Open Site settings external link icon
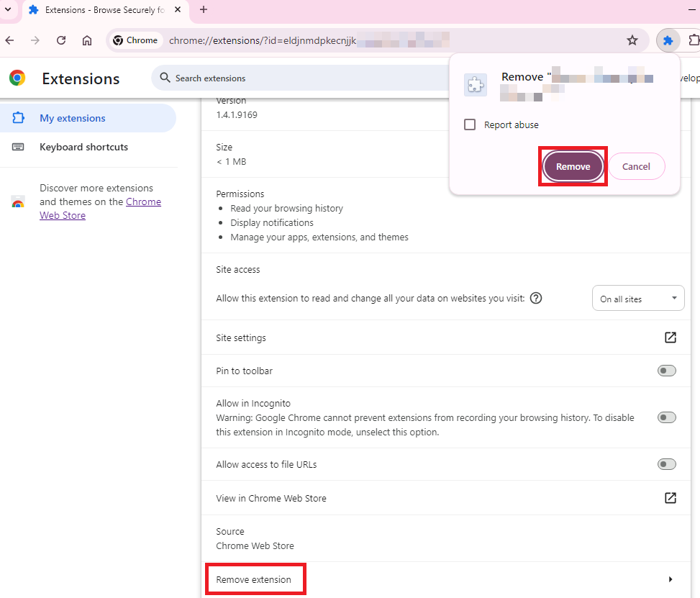Image resolution: width=700 pixels, height=598 pixels. point(670,337)
